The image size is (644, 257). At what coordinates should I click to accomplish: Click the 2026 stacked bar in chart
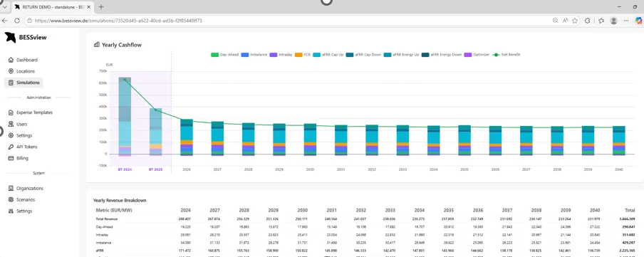tap(187, 137)
